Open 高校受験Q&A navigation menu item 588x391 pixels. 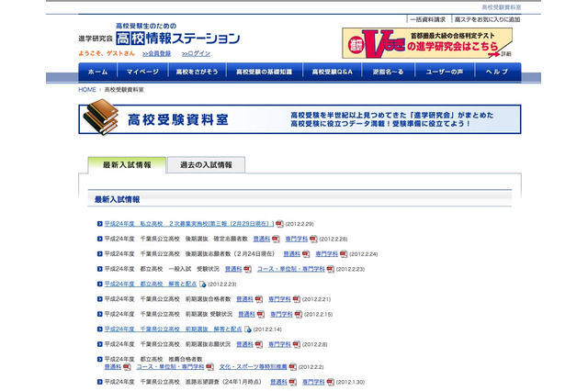[x=333, y=72]
